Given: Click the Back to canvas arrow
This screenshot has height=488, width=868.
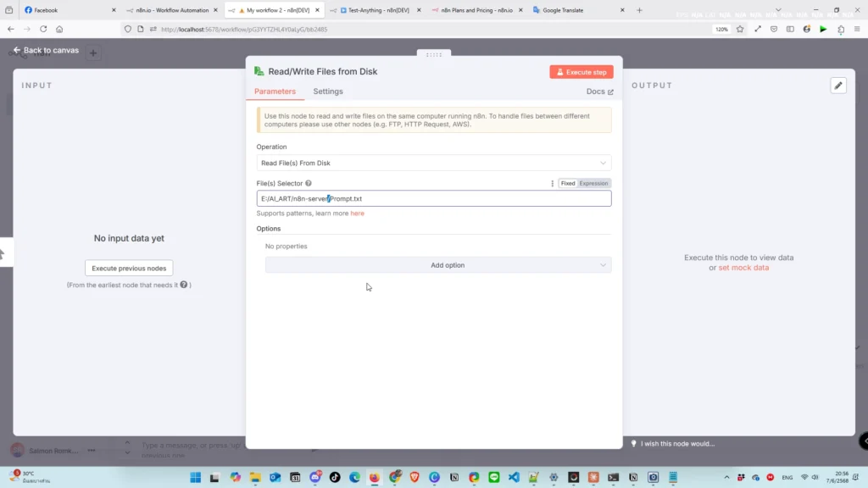Looking at the screenshot, I should pos(17,51).
